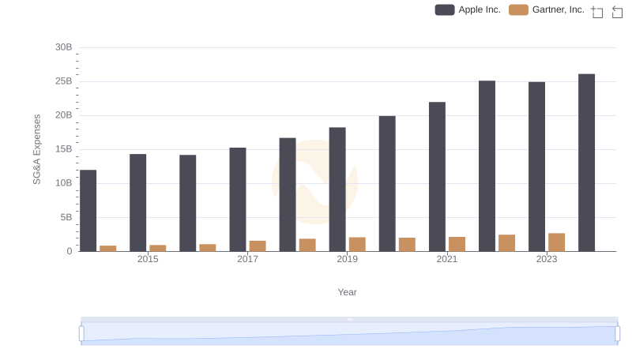This screenshot has height=364, width=632.
Task: Click the Gartner bar just above 2017 label
Action: coord(258,246)
